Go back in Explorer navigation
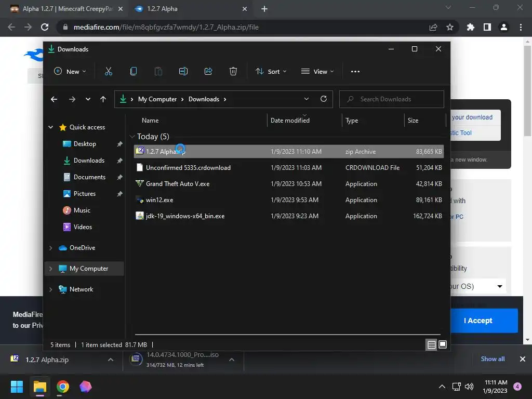532x399 pixels. coord(54,99)
